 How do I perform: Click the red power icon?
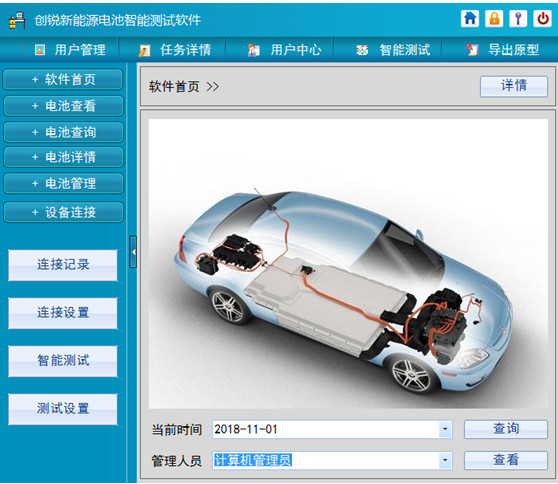coord(542,18)
